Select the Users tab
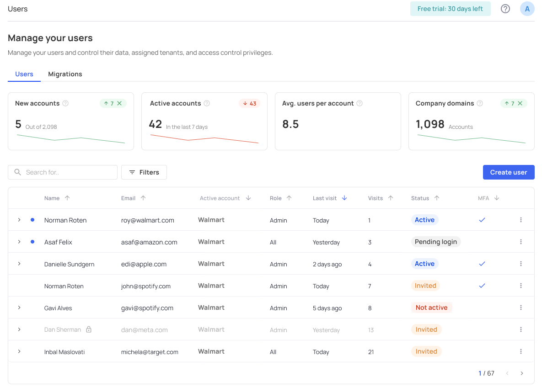This screenshot has height=392, width=542. (x=24, y=74)
